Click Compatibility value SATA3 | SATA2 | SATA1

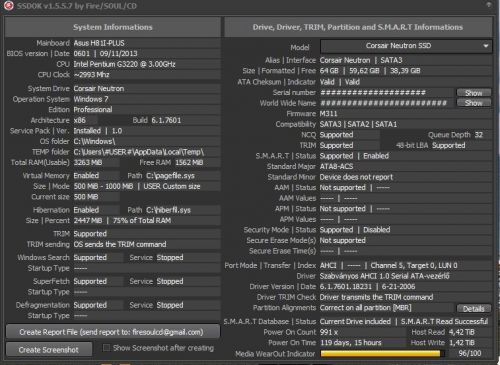tap(358, 124)
